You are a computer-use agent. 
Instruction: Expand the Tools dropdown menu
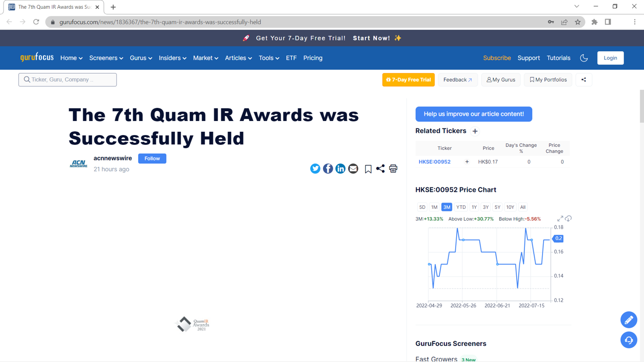pyautogui.click(x=269, y=58)
